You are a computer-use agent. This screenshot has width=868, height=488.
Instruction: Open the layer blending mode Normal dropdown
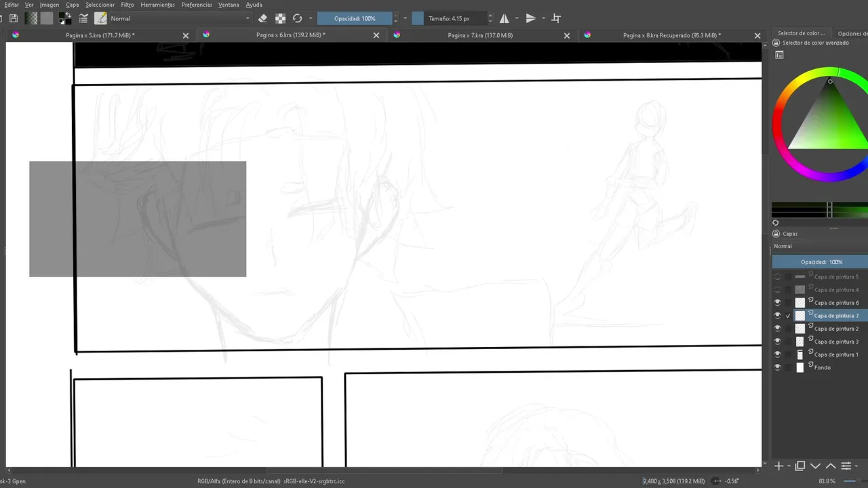click(821, 246)
